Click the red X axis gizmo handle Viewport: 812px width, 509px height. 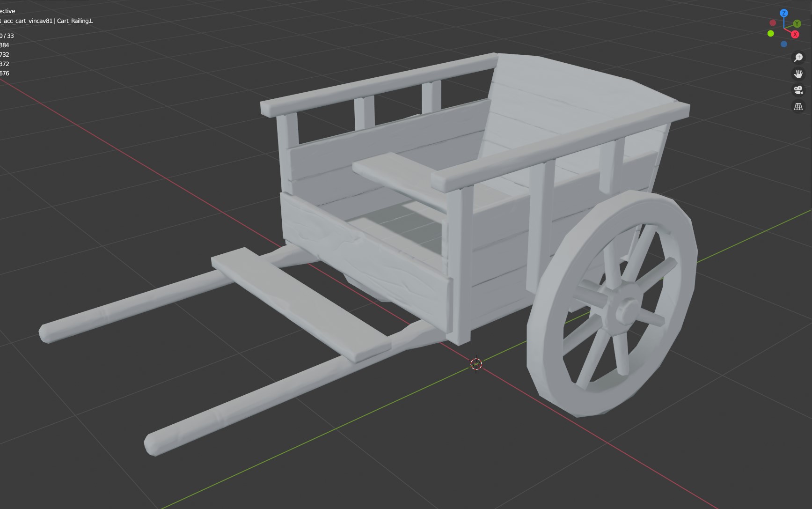point(795,35)
